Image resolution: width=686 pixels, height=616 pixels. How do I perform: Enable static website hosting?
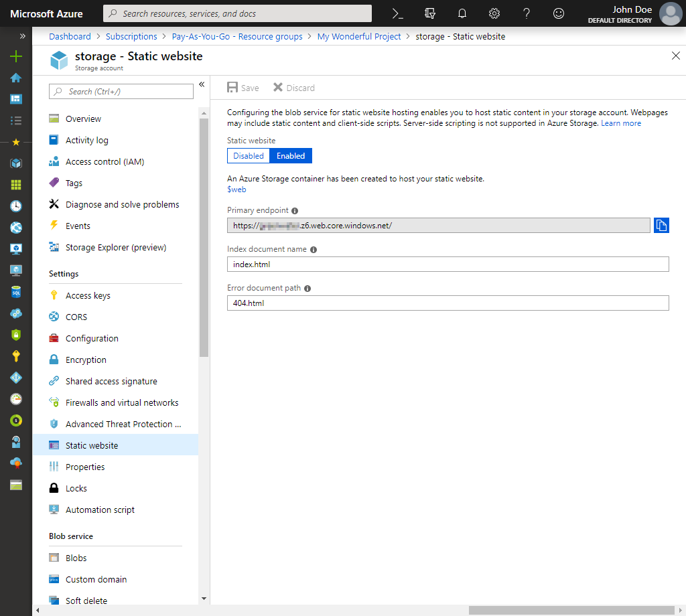[290, 155]
